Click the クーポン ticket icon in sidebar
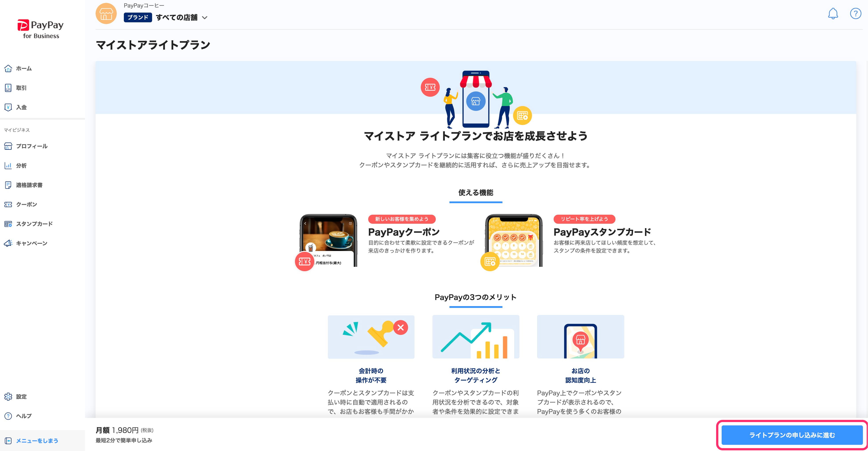Viewport: 868px width, 451px height. coord(8,205)
